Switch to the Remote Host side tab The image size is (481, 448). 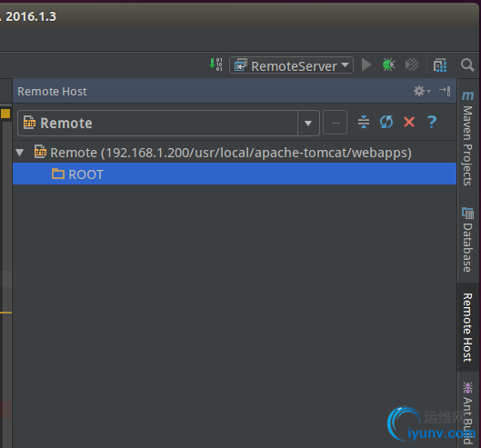tap(467, 327)
